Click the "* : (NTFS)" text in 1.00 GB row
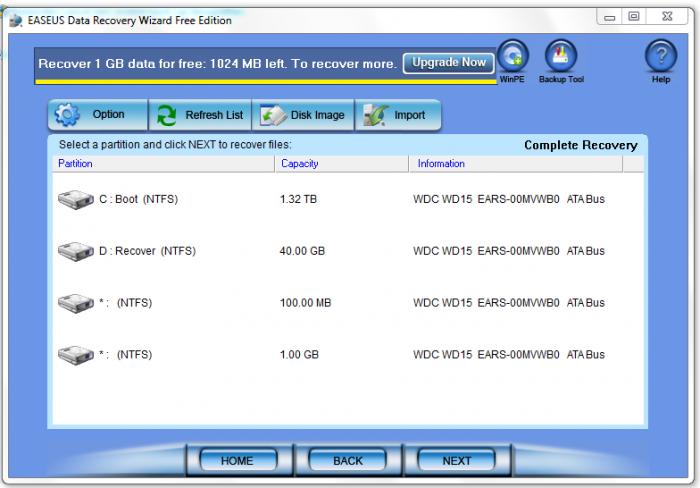The image size is (700, 488). point(125,355)
